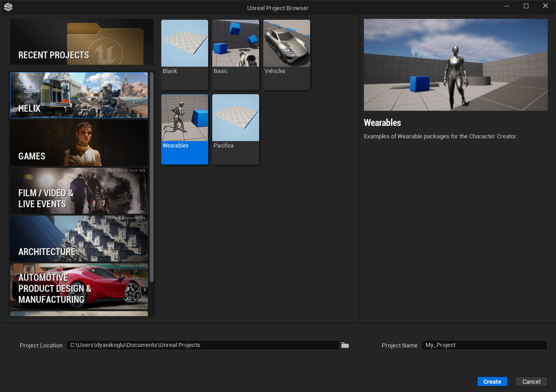Select Automotive Product Design & Manufacturing category
The width and height of the screenshot is (556, 392).
pos(79,286)
